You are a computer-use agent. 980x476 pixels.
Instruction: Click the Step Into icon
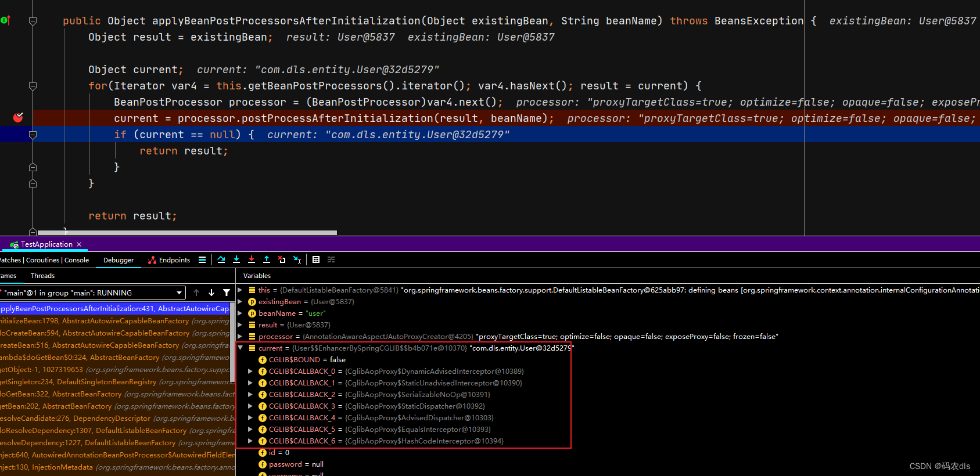(236, 259)
